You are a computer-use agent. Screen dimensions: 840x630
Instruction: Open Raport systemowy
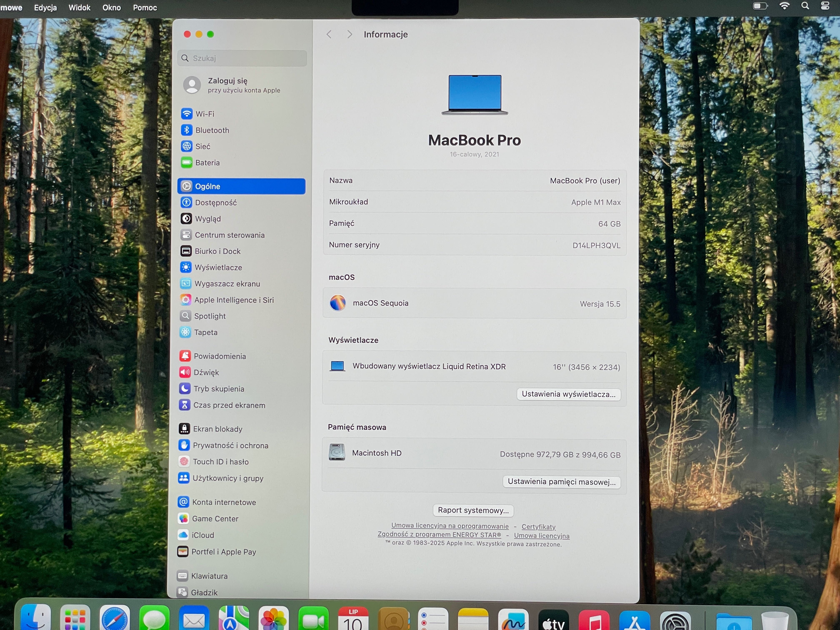473,510
